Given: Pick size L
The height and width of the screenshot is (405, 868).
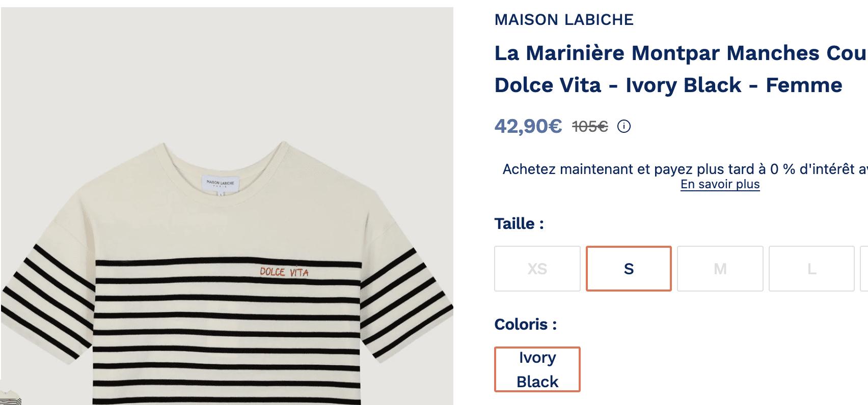Looking at the screenshot, I should 811,269.
